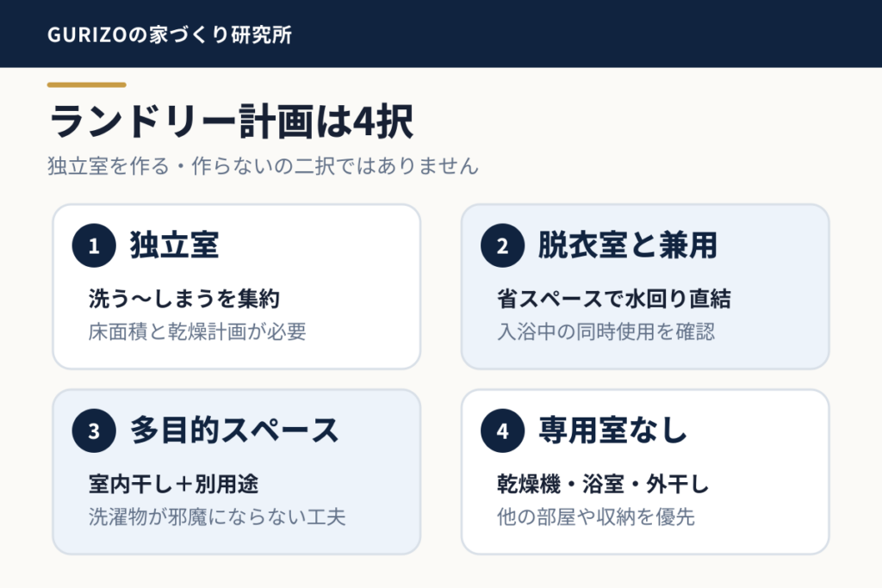This screenshot has height=588, width=882.
Task: Click the text 洗う〜しまうを集約
Action: tap(184, 299)
